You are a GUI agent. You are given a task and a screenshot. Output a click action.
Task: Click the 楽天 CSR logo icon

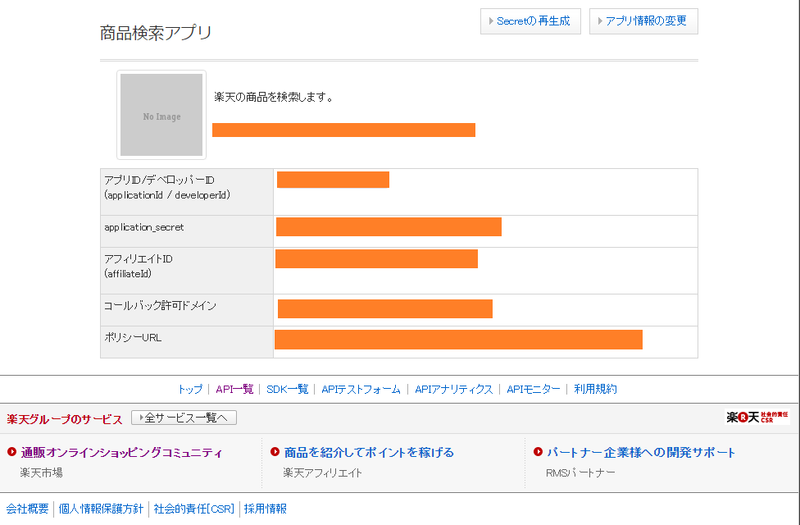click(757, 417)
